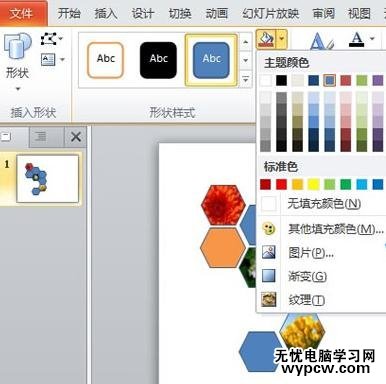The image size is (386, 384).
Task: Open 其他填充颜色(M)... more fill colors
Action: tap(322, 229)
